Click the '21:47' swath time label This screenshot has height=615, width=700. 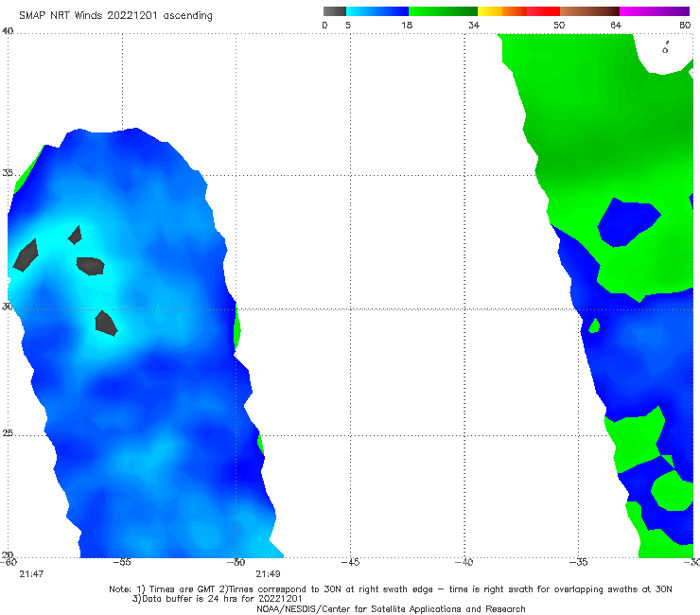coord(31,573)
